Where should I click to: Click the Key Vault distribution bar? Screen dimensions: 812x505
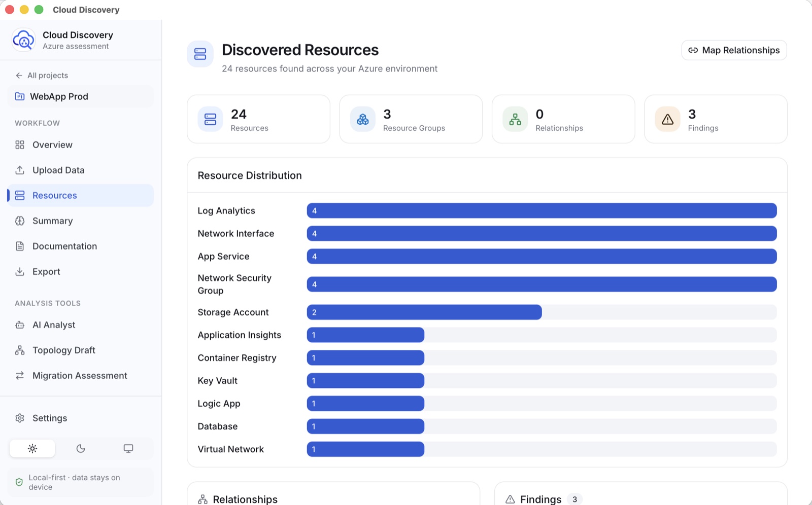click(x=365, y=381)
